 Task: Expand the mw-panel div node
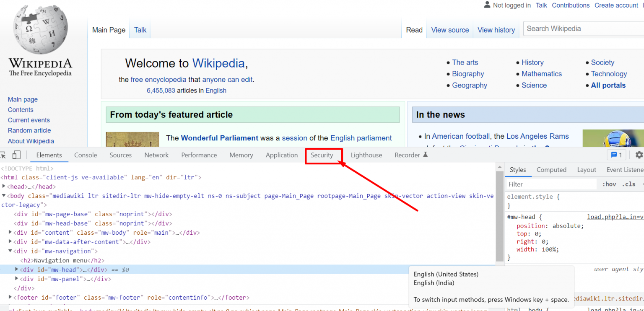(17, 279)
